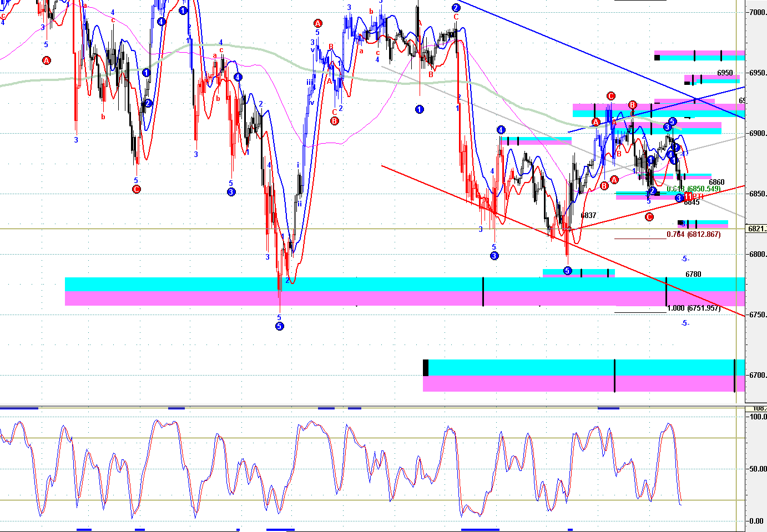Click the -5- projection label above 6780

[x=685, y=259]
